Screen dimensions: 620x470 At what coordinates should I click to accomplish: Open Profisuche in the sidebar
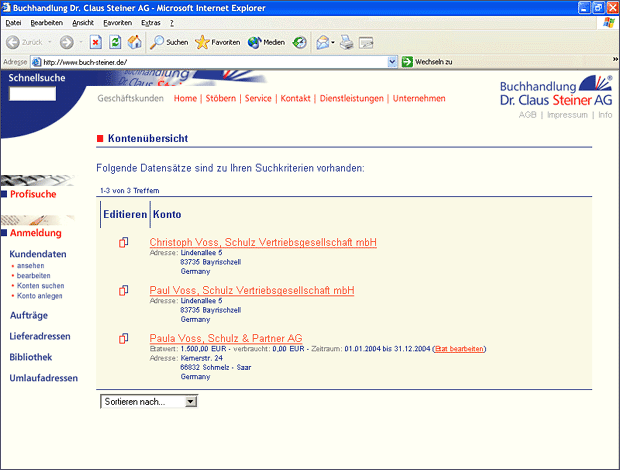tap(33, 194)
